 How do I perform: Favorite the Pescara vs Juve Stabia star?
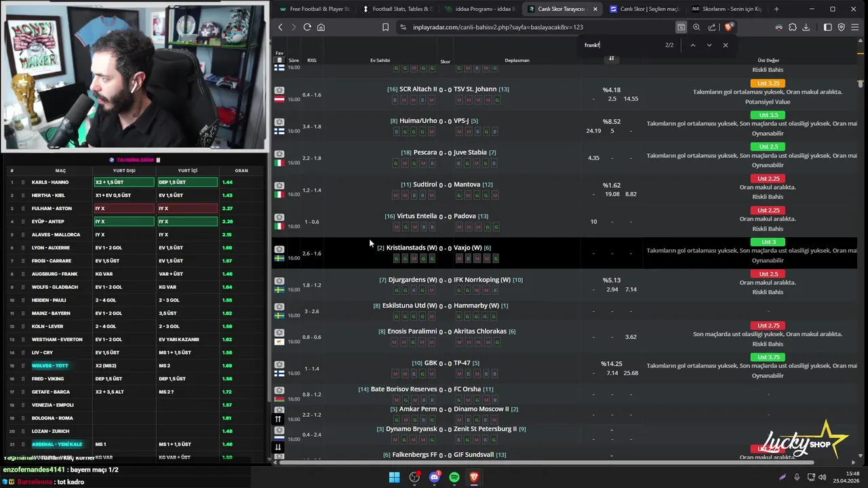(x=279, y=153)
